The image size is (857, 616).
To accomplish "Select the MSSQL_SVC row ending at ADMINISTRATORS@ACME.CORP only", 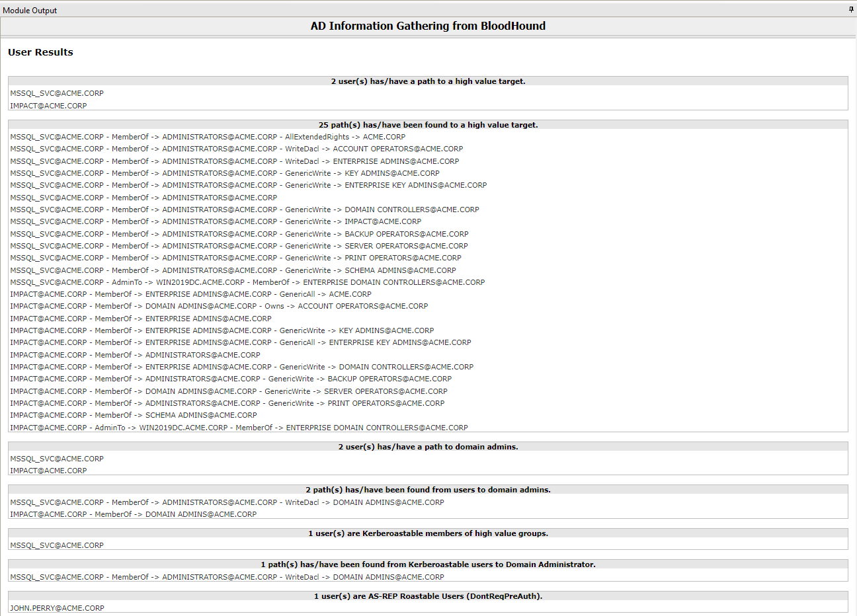I will click(x=143, y=198).
